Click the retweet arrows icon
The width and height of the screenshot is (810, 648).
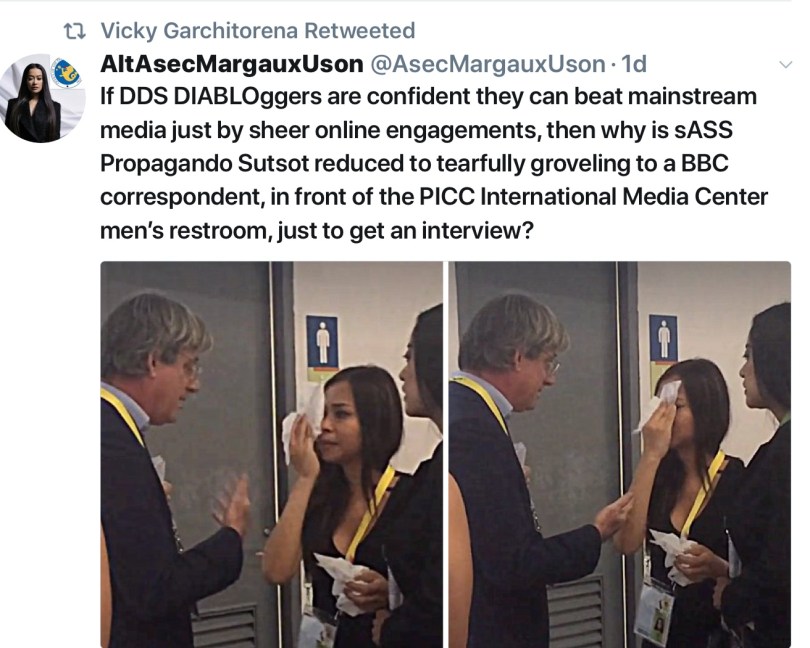point(74,32)
